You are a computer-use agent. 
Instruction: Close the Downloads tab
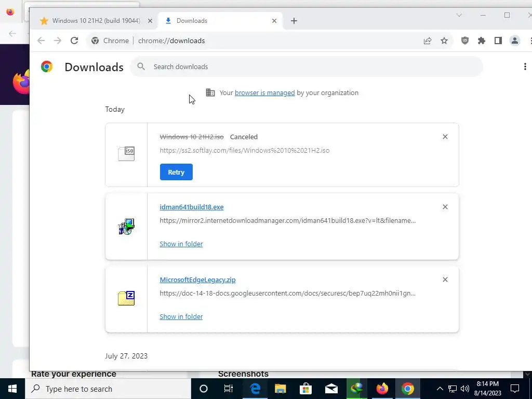pos(274,21)
